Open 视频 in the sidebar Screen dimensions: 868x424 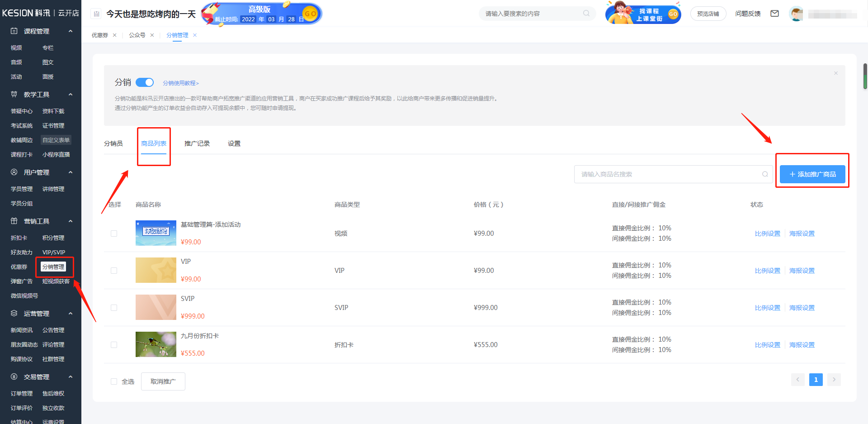tap(16, 48)
